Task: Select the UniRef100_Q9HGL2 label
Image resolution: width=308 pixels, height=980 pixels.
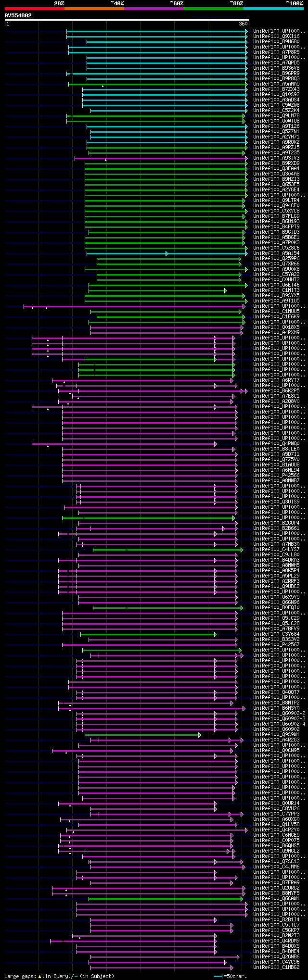Action: 276,851
